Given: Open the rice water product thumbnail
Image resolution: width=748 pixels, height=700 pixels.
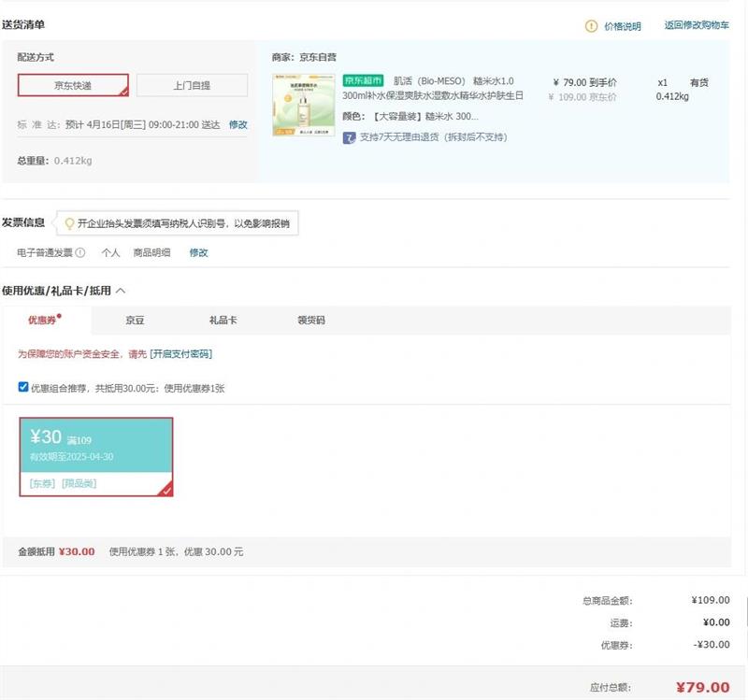Looking at the screenshot, I should click(x=304, y=107).
